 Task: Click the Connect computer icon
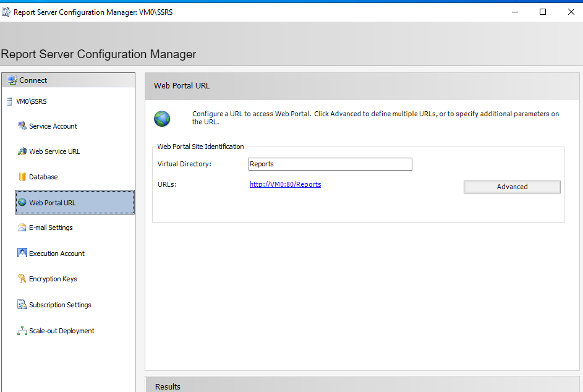12,80
